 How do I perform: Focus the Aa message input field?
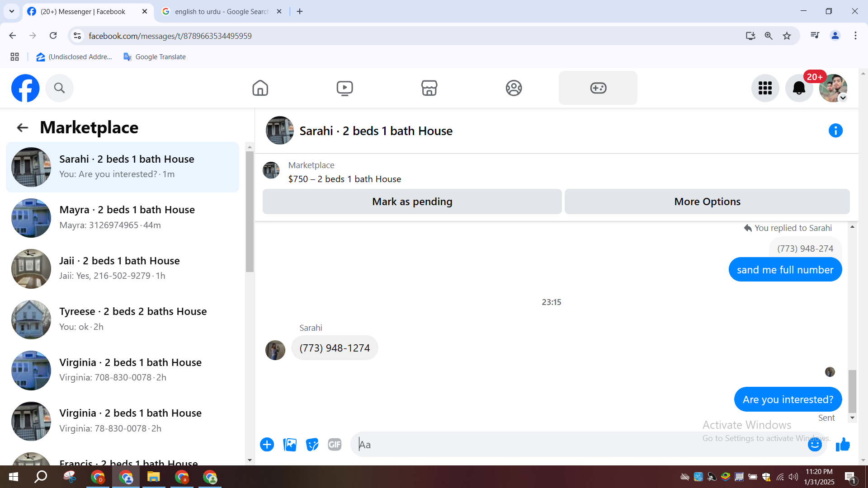pos(579,445)
